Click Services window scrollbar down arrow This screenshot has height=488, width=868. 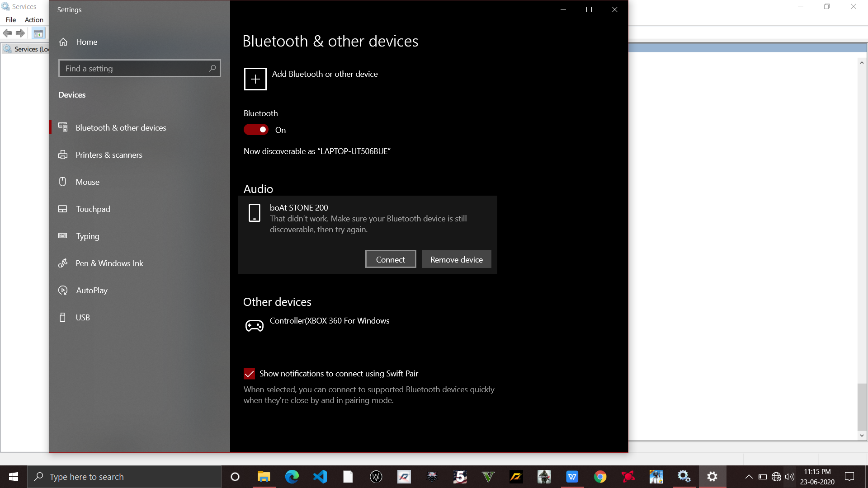click(x=862, y=436)
